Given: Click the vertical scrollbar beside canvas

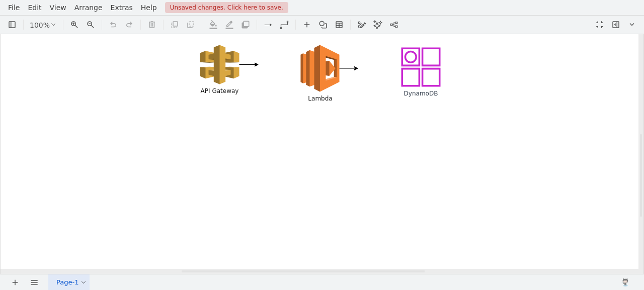Looking at the screenshot, I should click(641, 175).
